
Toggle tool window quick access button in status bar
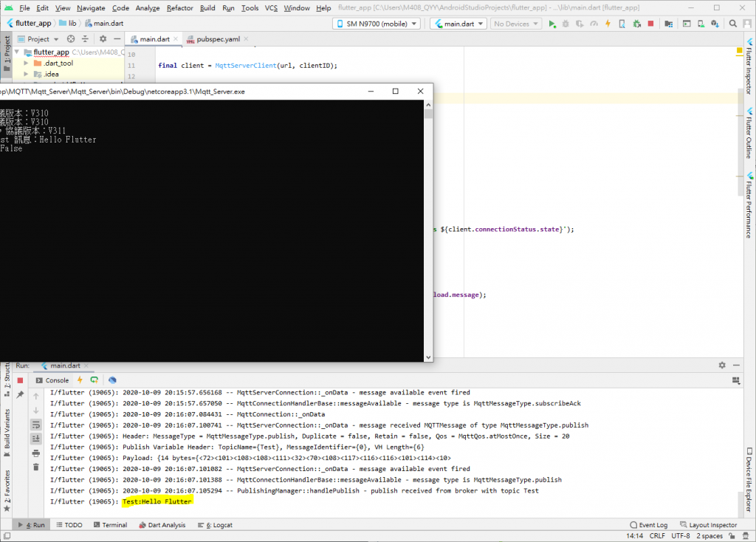7,536
